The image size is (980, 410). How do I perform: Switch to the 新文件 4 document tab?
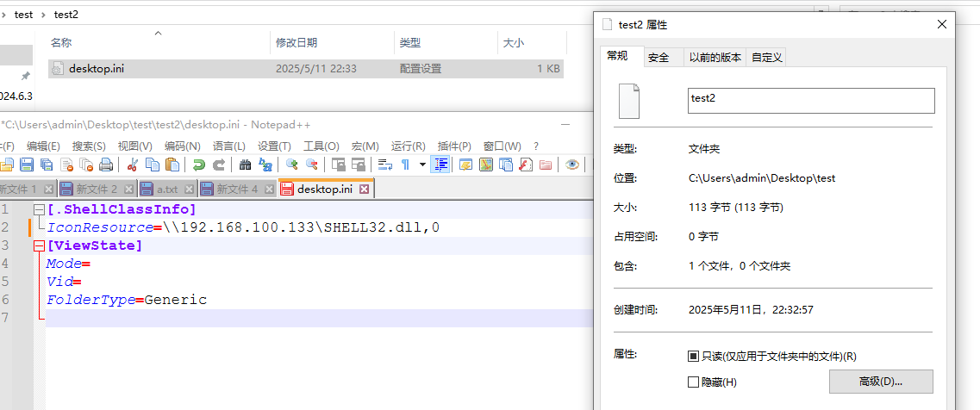pos(238,189)
